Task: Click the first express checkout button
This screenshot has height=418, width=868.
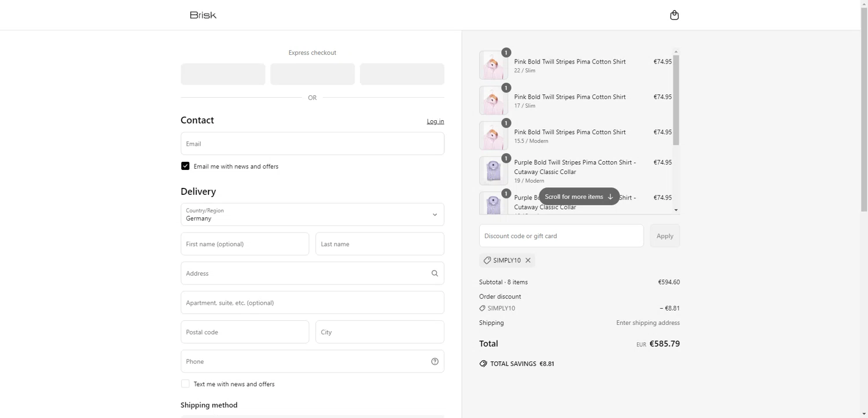Action: 223,74
